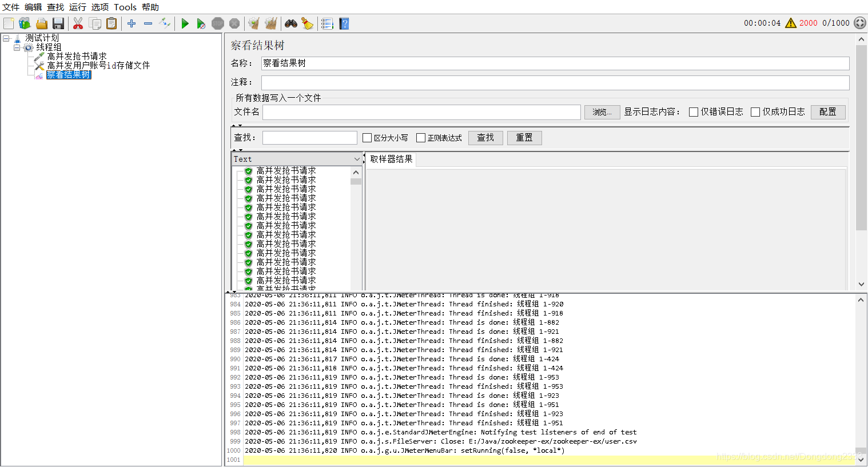Screen dimensions: 868x467
Task: Select 测试计划 in the tree
Action: [42, 38]
